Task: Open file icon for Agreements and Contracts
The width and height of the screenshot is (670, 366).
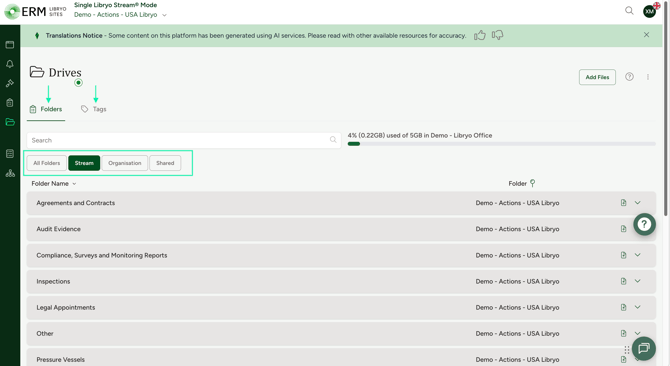Action: 623,203
